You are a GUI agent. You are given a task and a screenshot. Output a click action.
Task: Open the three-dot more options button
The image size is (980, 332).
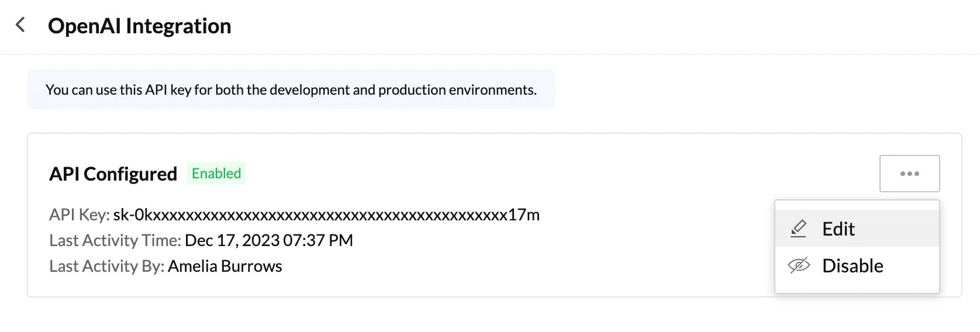pos(909,174)
